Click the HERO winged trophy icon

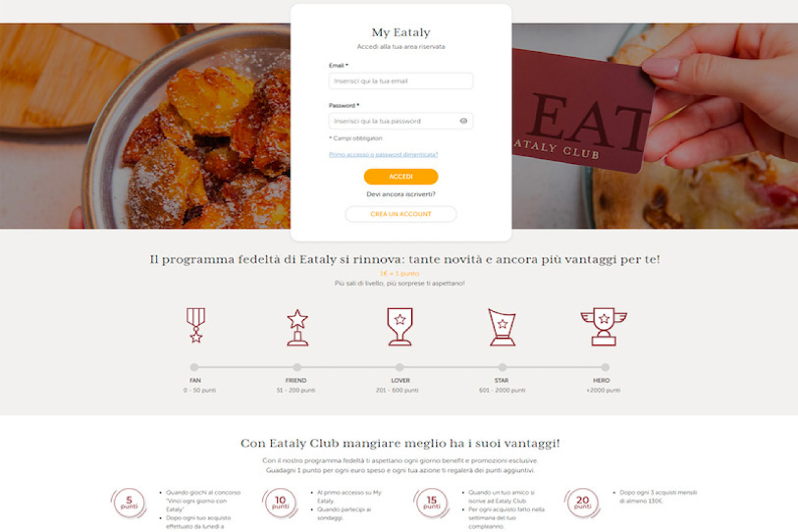click(603, 326)
